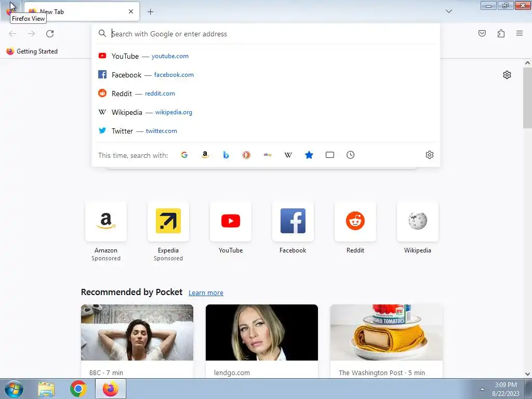Click page scrollbar down arrow

(527, 374)
